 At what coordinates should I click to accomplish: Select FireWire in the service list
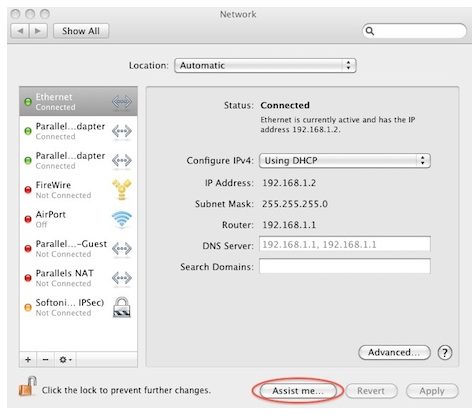coord(78,190)
